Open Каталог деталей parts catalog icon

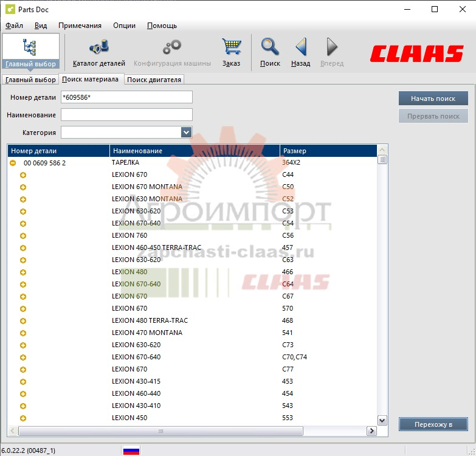[99, 46]
